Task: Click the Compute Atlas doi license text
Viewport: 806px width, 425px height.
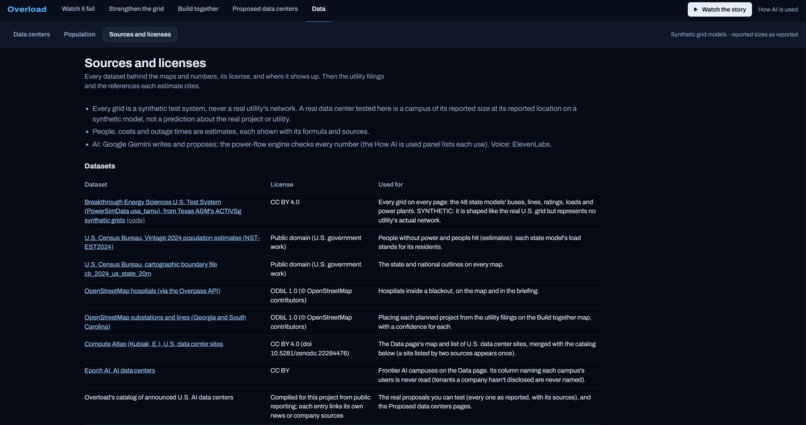Action: coord(309,348)
